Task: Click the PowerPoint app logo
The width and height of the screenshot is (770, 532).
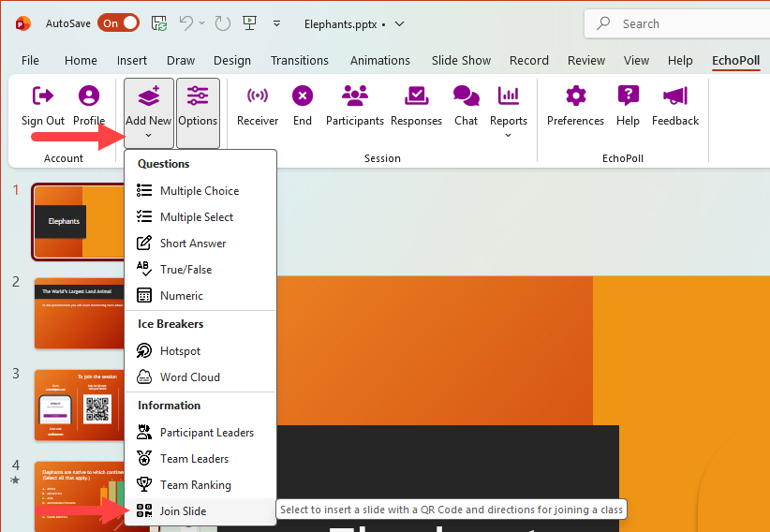Action: point(23,23)
